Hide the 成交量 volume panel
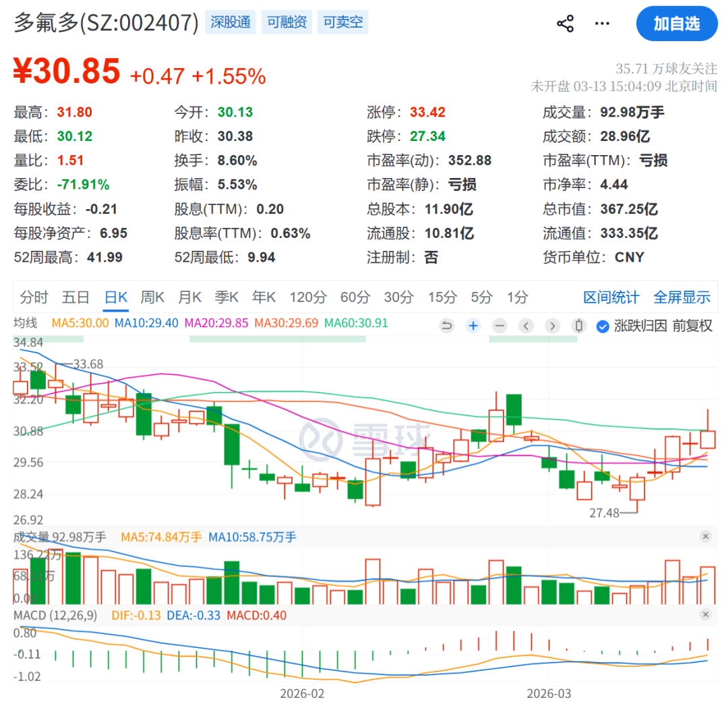This screenshot has width=728, height=712. pos(705,536)
